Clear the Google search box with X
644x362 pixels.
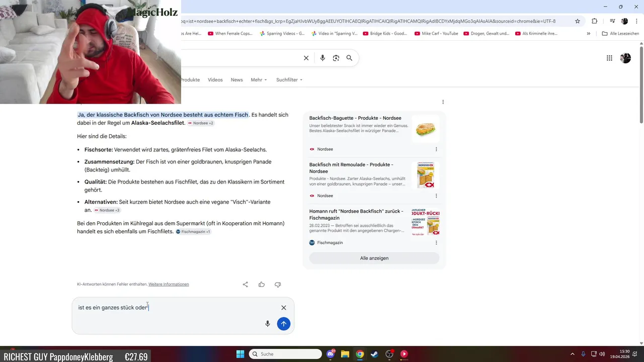click(306, 58)
